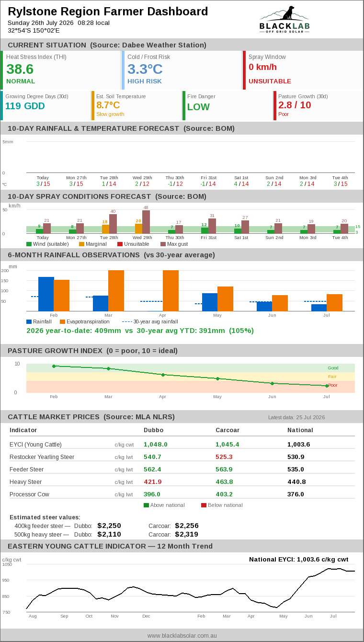The width and height of the screenshot is (364, 642).
Task: Click the Fire Danger LOW value
Action: (198, 107)
